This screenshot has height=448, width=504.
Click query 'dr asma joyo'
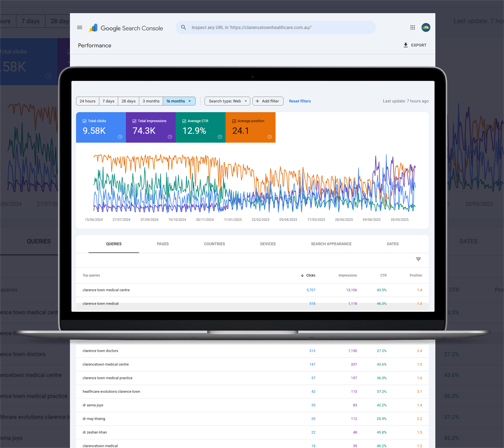click(93, 405)
